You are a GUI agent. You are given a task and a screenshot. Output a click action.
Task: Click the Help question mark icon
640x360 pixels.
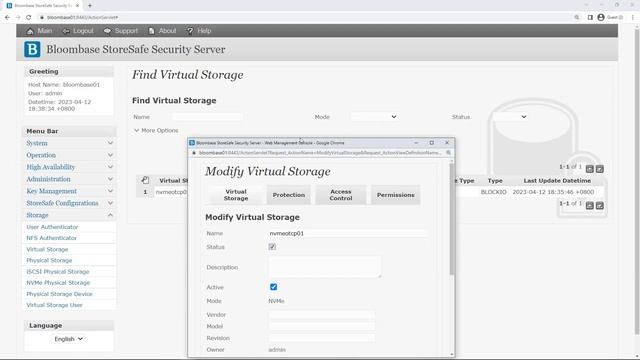point(190,31)
